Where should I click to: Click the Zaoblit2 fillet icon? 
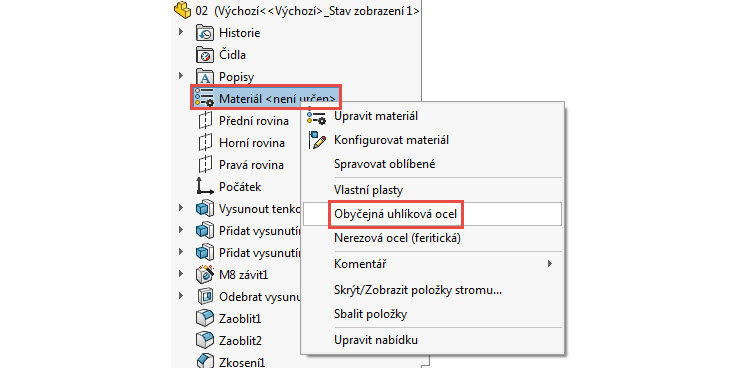point(205,340)
